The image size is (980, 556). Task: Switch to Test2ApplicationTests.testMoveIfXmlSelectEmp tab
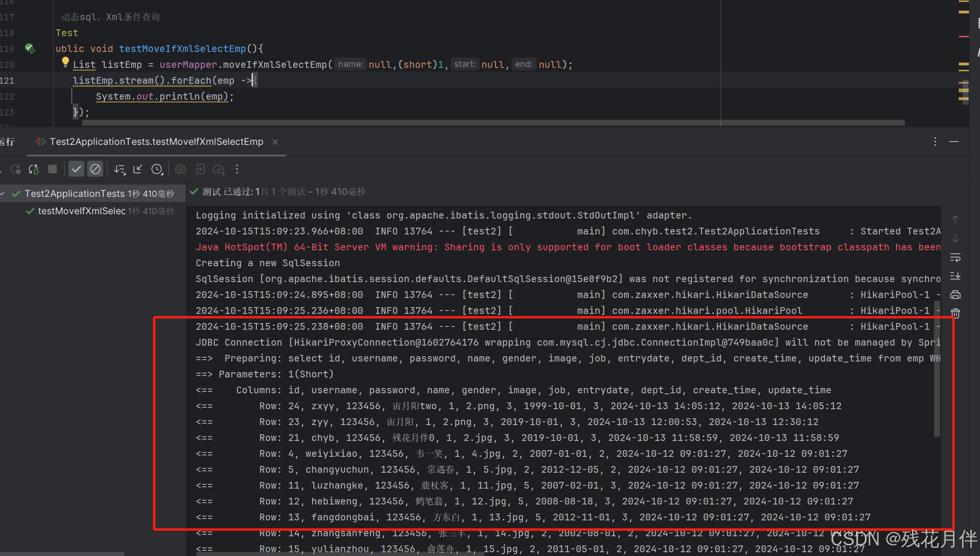(156, 142)
